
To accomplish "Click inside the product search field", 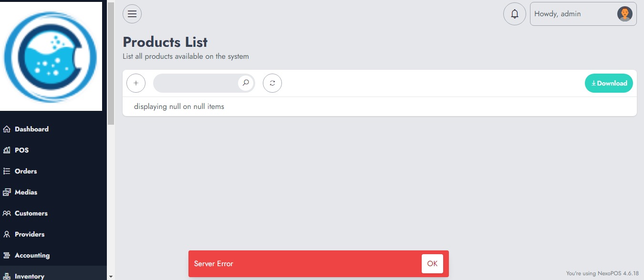I will click(x=200, y=83).
